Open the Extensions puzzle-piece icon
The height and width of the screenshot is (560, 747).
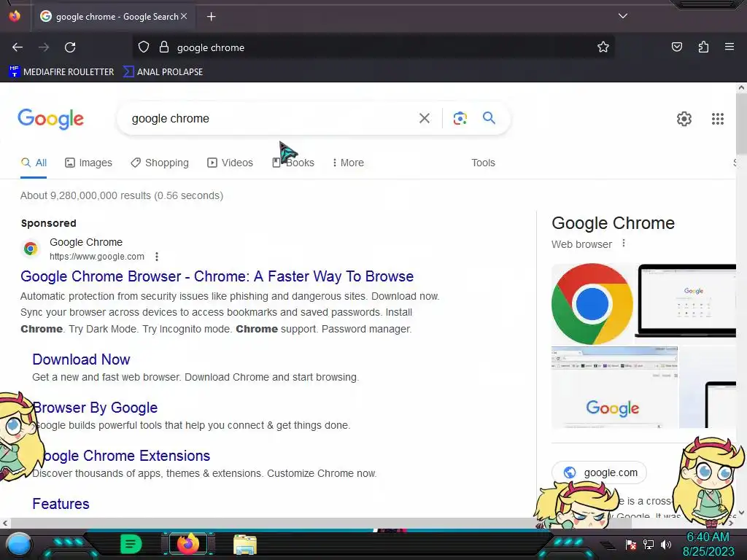click(x=703, y=47)
